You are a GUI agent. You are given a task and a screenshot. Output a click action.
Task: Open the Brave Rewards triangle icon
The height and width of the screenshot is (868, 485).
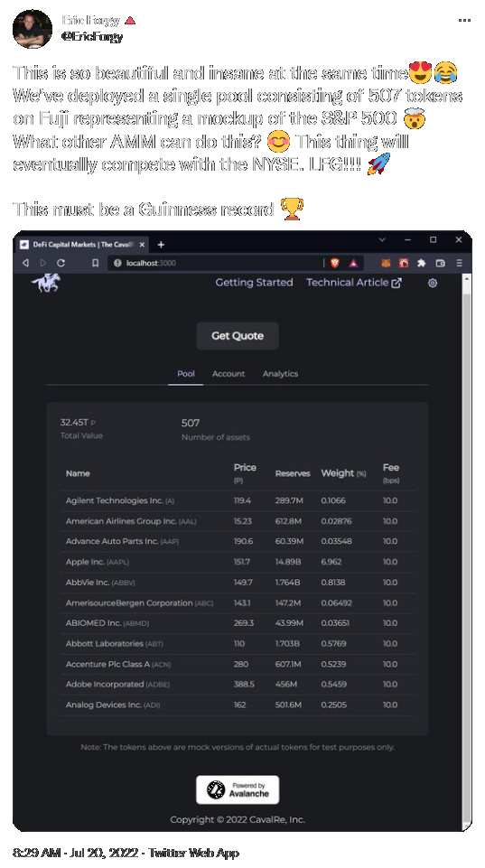pyautogui.click(x=353, y=263)
